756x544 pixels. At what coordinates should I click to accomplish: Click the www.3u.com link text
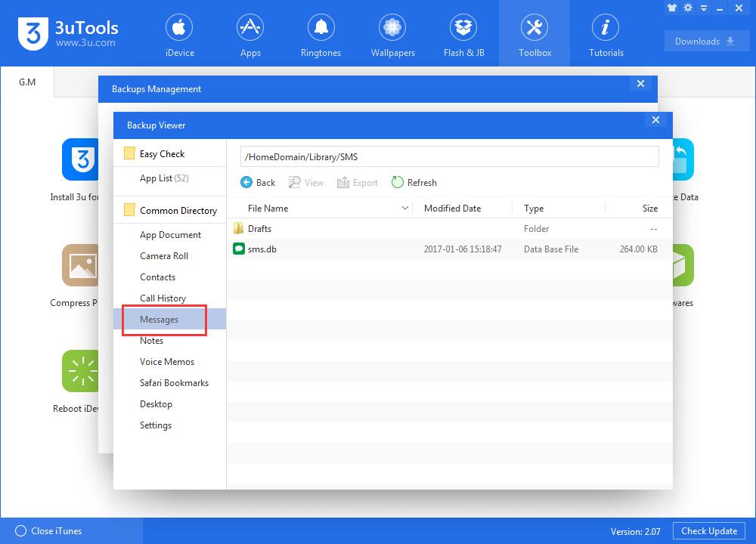click(x=85, y=43)
